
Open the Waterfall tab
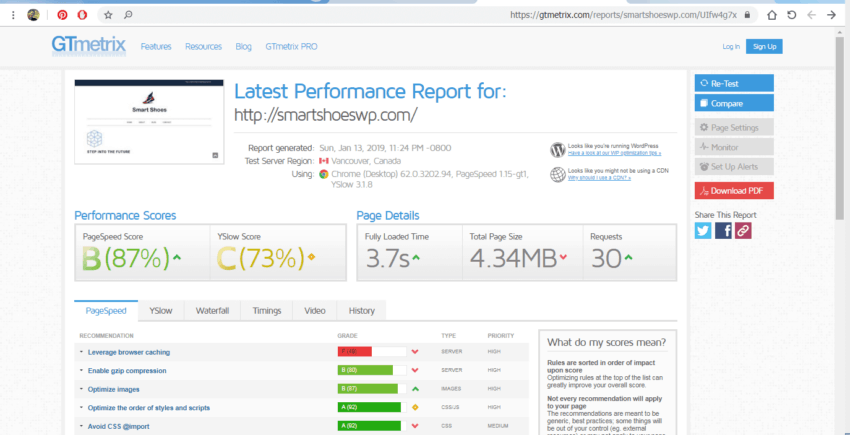click(x=212, y=311)
